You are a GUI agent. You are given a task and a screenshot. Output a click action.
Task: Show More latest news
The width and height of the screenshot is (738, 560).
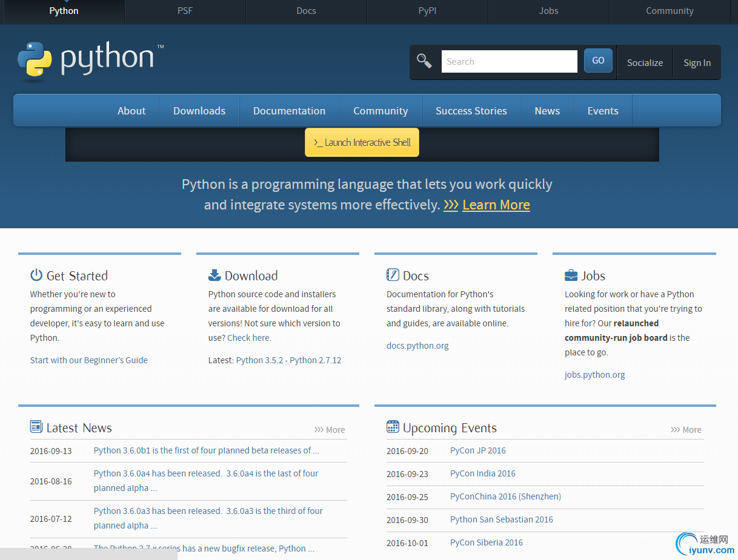tap(330, 430)
